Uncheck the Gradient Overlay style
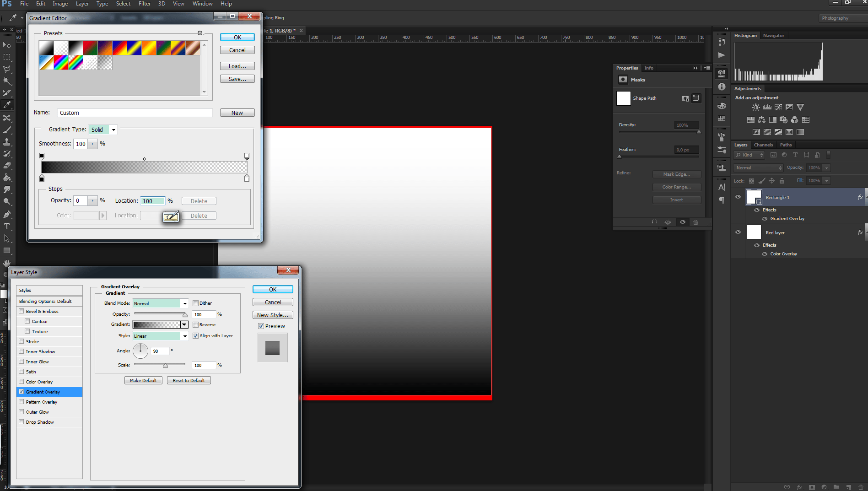 click(x=21, y=392)
